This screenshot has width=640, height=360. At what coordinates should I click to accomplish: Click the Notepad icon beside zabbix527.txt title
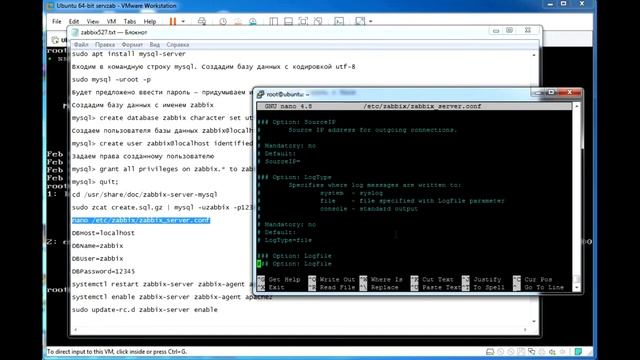[75, 32]
